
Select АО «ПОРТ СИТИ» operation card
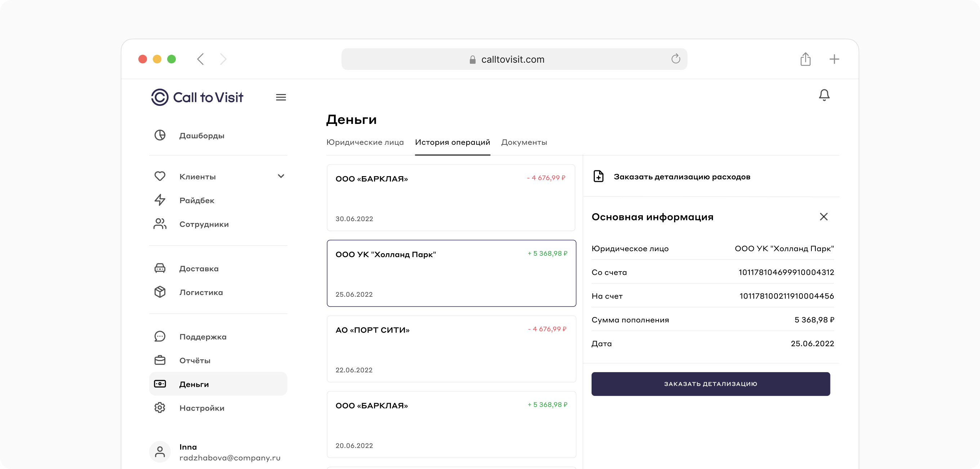coord(451,349)
